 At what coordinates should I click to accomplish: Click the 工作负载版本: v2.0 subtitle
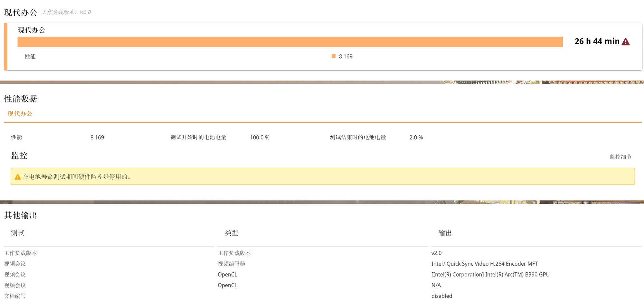[x=66, y=12]
